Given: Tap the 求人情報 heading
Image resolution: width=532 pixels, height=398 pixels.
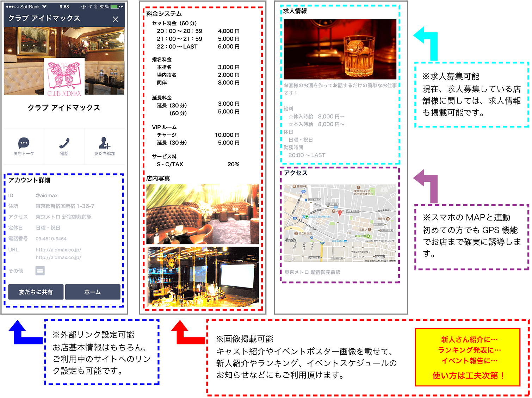Looking at the screenshot, I should 295,11.
